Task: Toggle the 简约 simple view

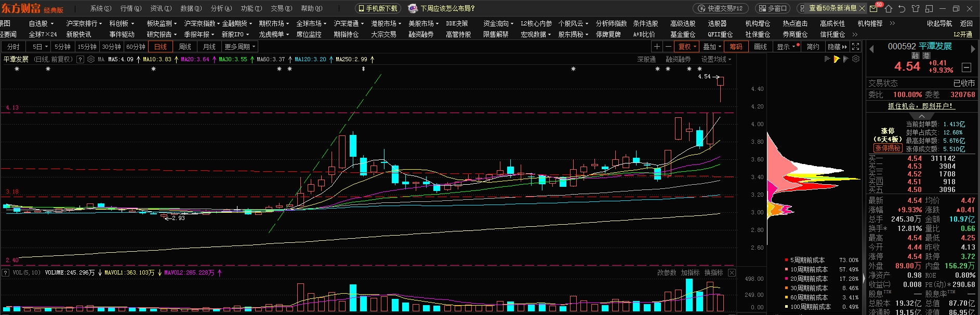Action: 813,47
